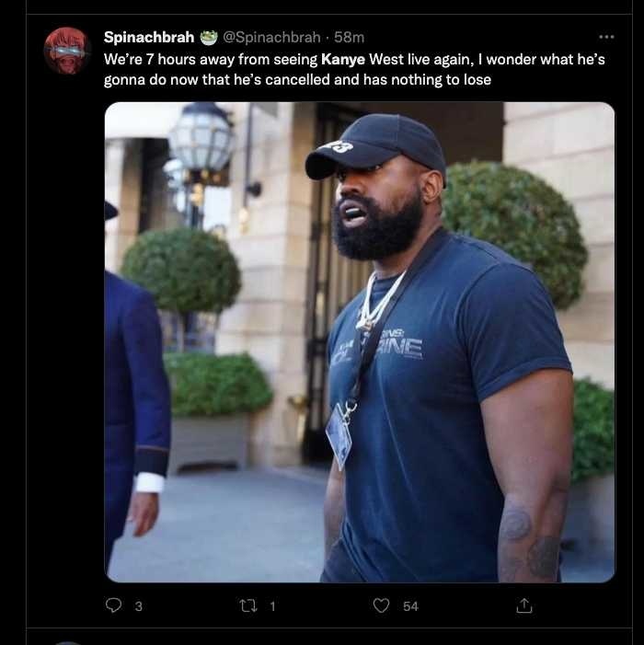Open Spinachbrah's round profile avatar

click(x=67, y=51)
